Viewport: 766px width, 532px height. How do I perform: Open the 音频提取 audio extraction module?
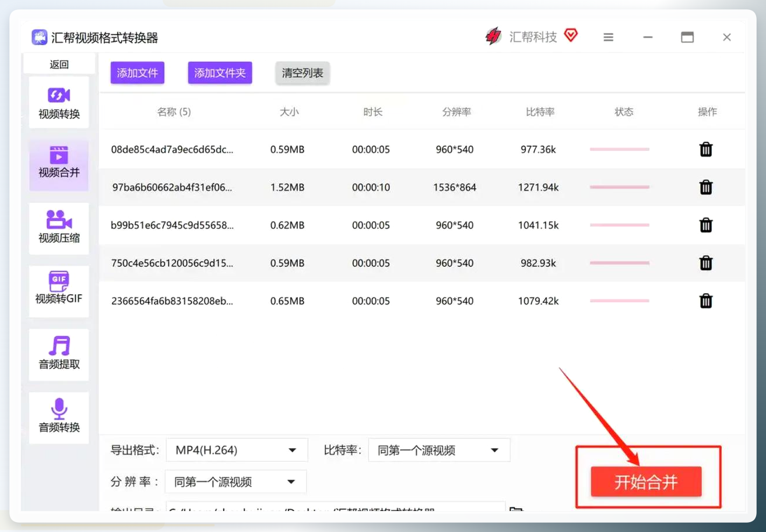point(59,355)
